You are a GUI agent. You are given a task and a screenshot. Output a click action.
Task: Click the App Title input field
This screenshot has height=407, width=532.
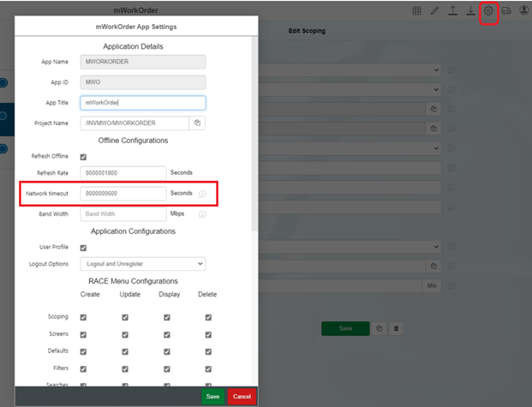coord(142,103)
